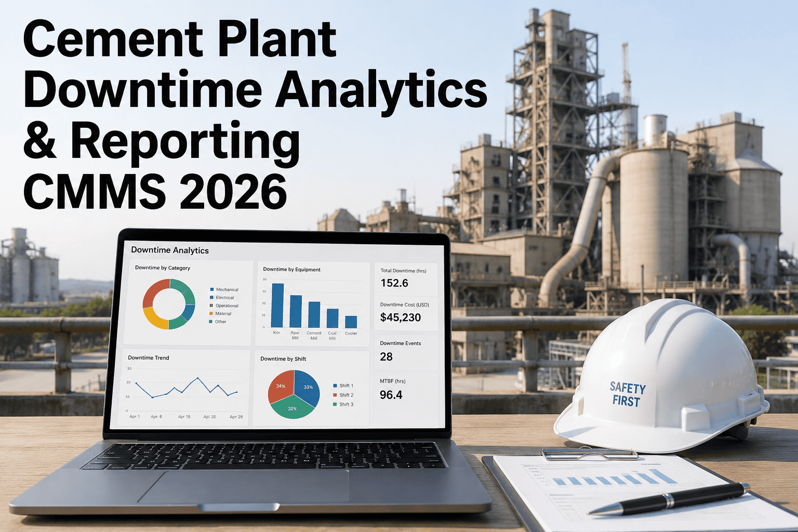Click the 28 downtime events value

tap(386, 357)
